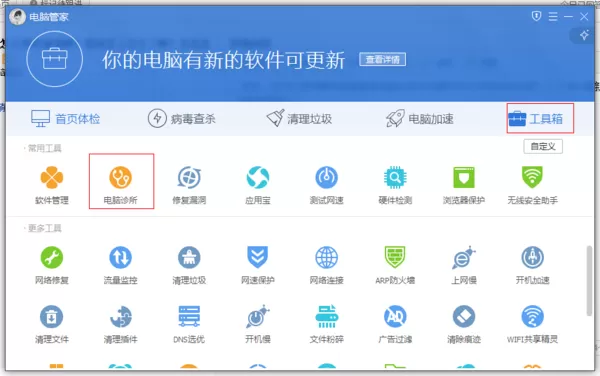This screenshot has height=376, width=600.
Task: Open 上网慢 slow internet tool
Action: tap(464, 265)
